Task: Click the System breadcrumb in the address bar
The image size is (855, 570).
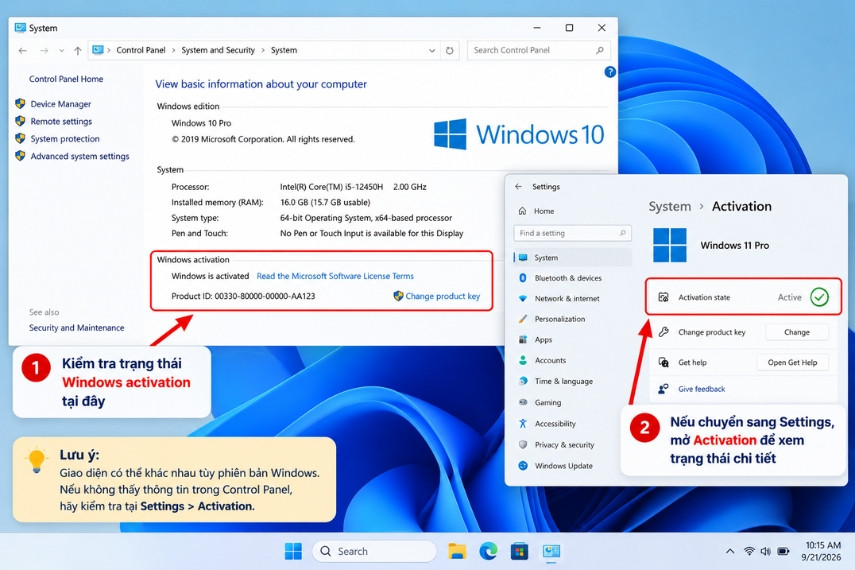Action: (x=284, y=50)
